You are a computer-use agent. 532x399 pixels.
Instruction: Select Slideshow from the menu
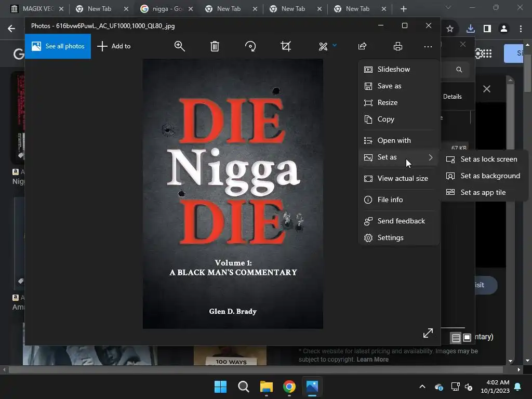click(x=399, y=69)
